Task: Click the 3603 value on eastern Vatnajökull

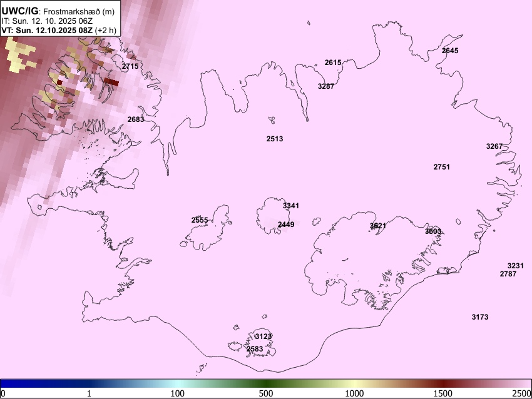Action: (433, 231)
